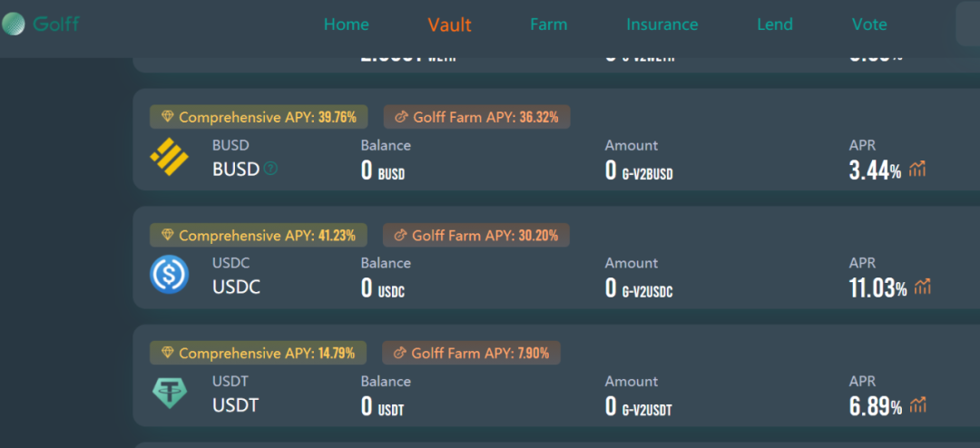Click the USDC token icon
The image size is (980, 448).
[x=169, y=274]
